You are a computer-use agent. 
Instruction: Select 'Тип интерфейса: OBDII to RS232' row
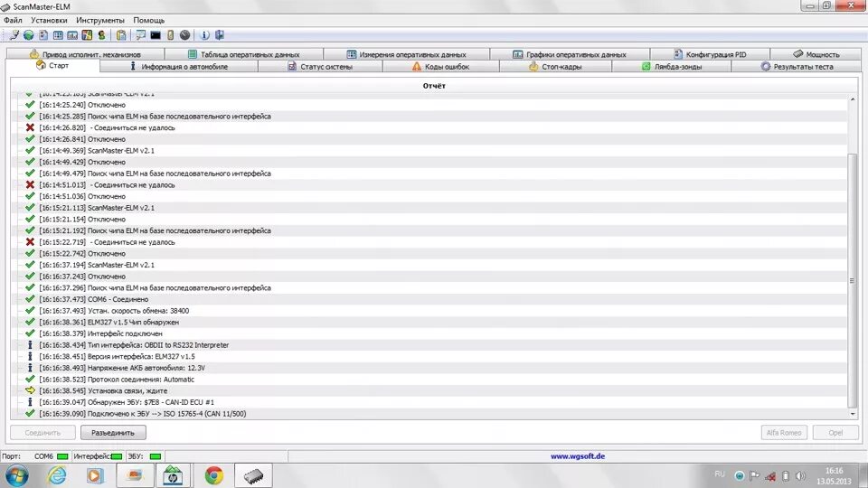(429, 344)
